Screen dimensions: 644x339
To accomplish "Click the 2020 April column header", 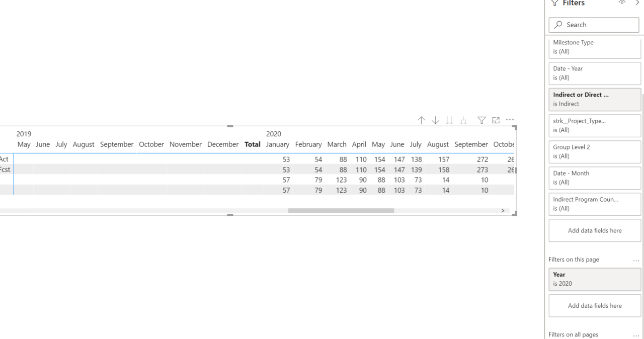I will point(359,144).
